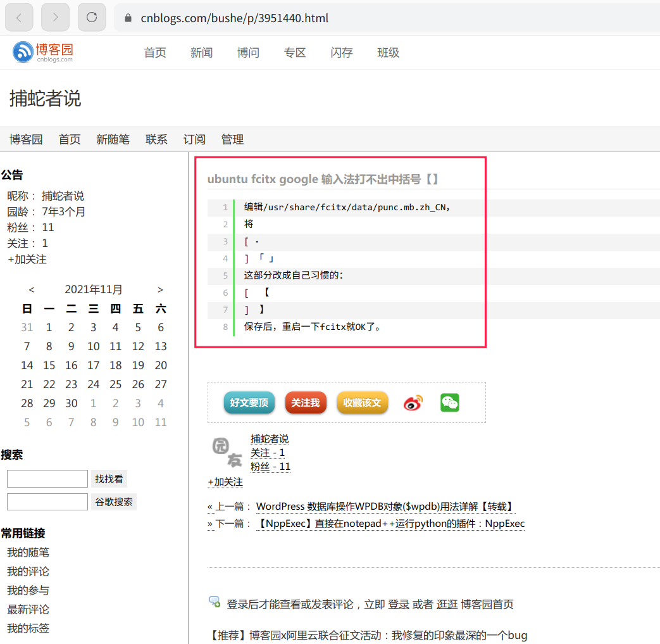Click 关注 - 1 under author info
Screen dimensions: 660x644
pyautogui.click(x=268, y=453)
